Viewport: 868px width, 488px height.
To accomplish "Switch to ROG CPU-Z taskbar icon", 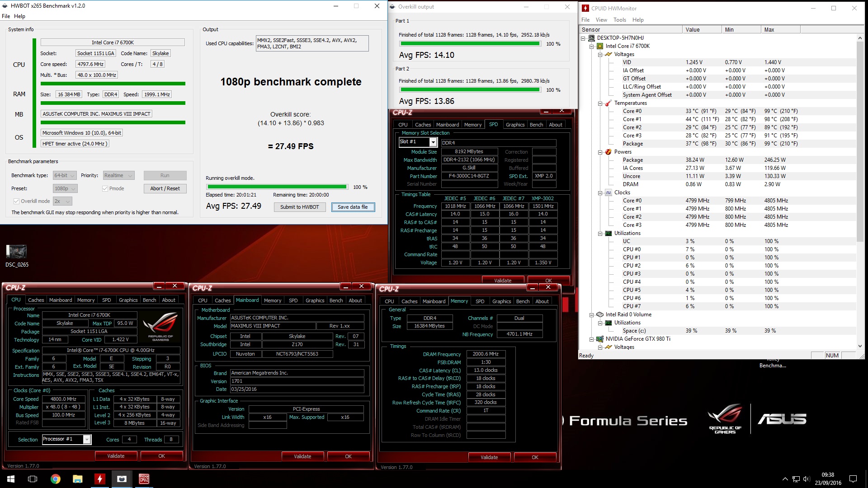I will click(144, 479).
